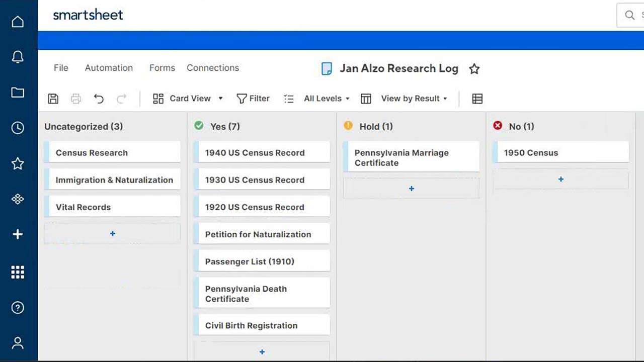Add a new card under the Hold column
Image resolution: width=644 pixels, height=362 pixels.
411,189
